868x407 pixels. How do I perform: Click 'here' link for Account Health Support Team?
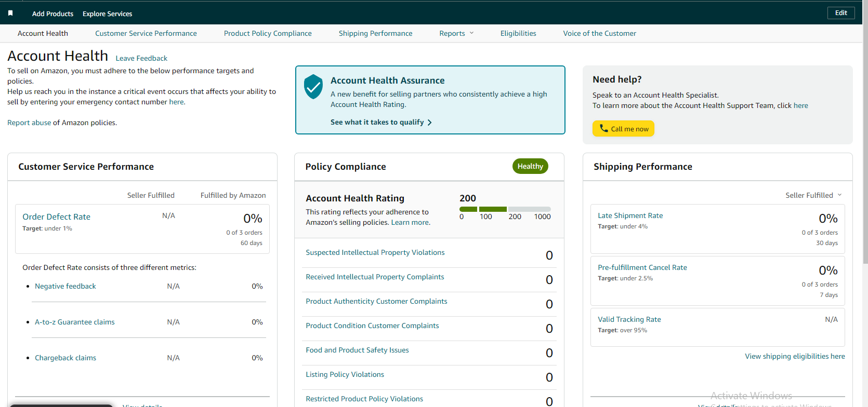pos(800,105)
